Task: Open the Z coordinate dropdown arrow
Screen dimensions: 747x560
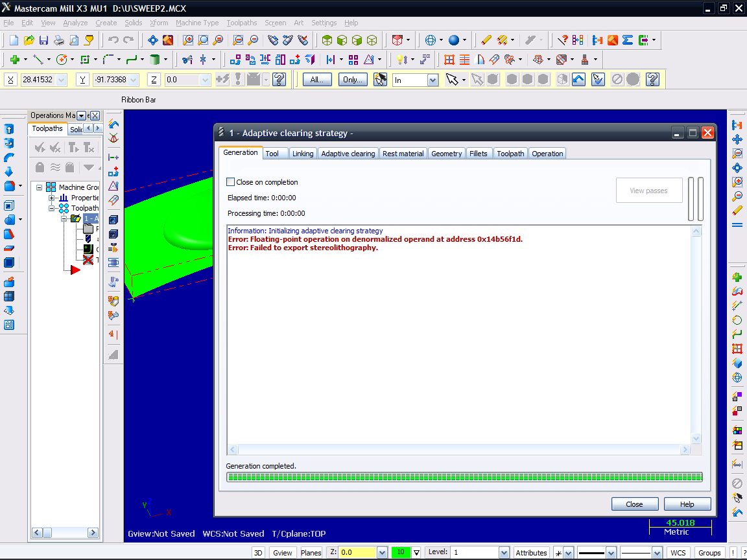Action: 206,80
